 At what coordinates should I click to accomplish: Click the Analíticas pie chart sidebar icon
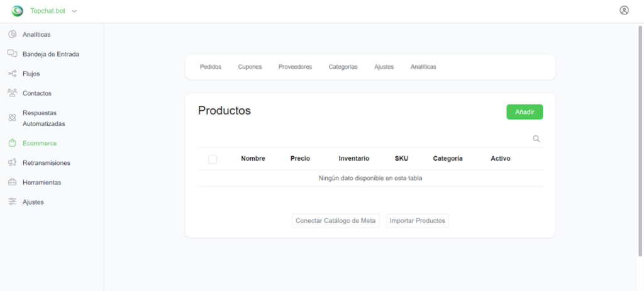click(x=12, y=34)
